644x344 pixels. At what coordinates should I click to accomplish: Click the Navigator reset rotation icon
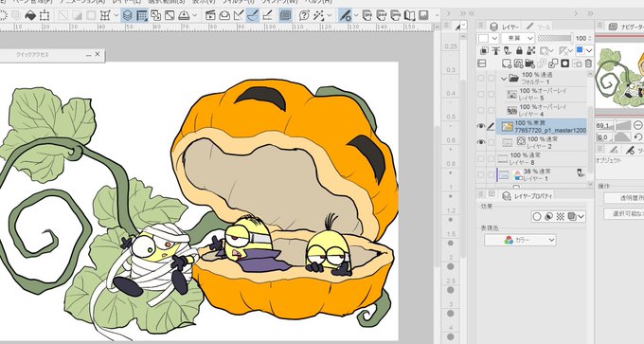click(x=637, y=136)
